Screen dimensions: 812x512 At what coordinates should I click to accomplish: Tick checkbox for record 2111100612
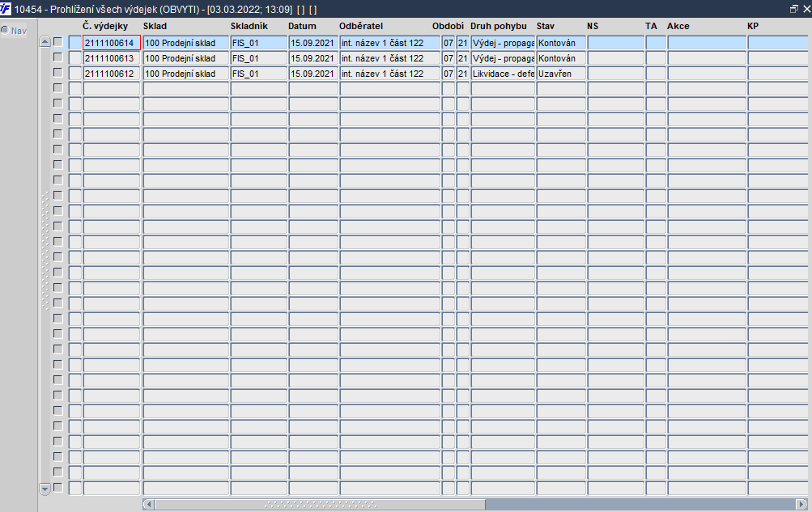pyautogui.click(x=58, y=73)
